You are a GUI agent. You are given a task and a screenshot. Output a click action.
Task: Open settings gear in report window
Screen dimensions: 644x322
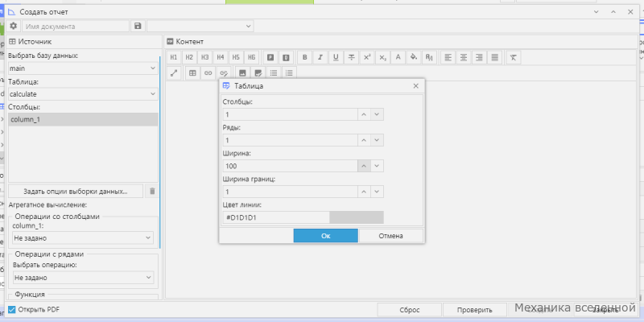(x=13, y=26)
